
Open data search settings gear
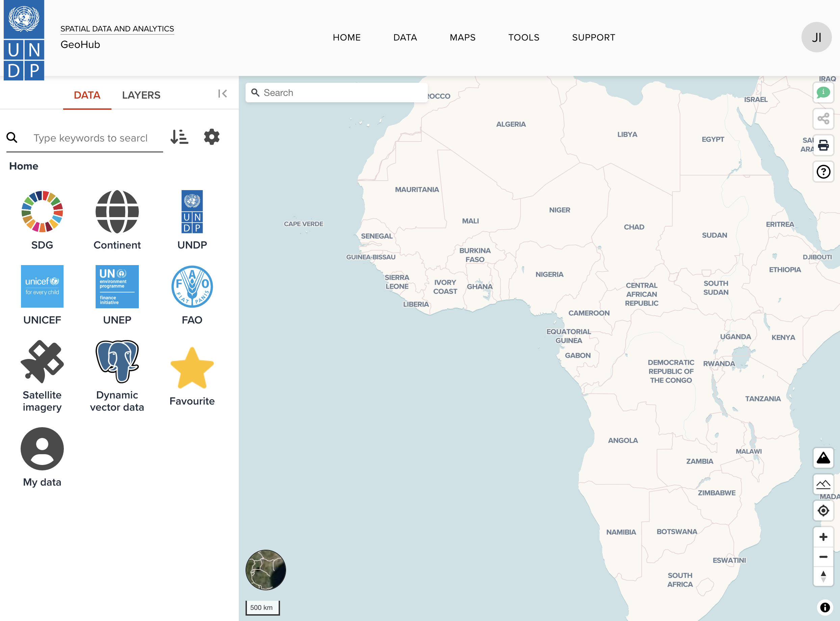coord(212,137)
